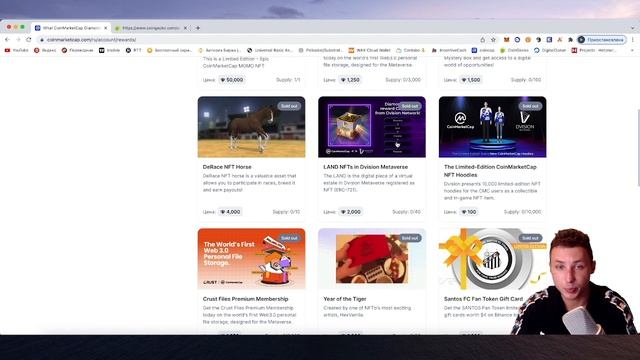Click the Supply: 0/10,000 text
The image size is (640, 360).
coord(522,212)
